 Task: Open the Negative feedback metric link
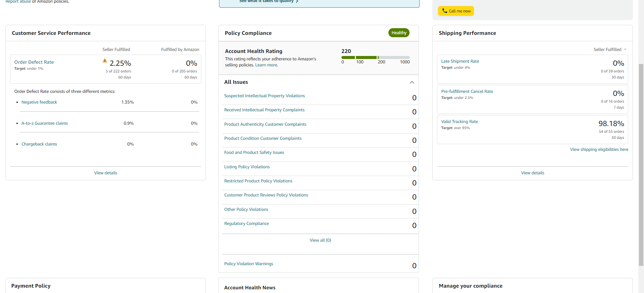click(x=39, y=102)
